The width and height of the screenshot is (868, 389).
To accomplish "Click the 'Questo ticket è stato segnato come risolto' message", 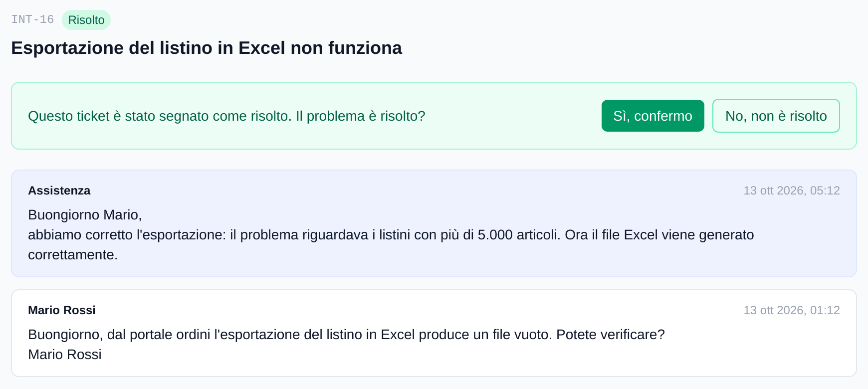I will click(x=226, y=116).
